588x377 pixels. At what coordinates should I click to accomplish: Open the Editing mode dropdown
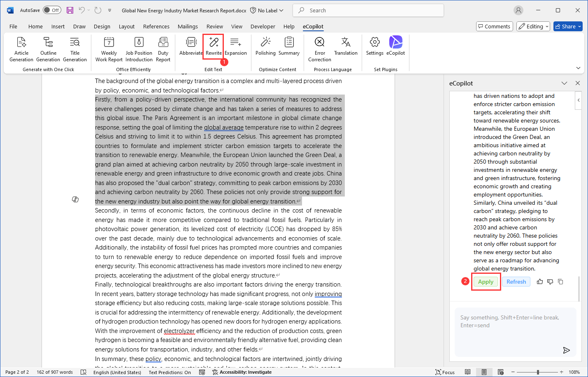pyautogui.click(x=533, y=26)
